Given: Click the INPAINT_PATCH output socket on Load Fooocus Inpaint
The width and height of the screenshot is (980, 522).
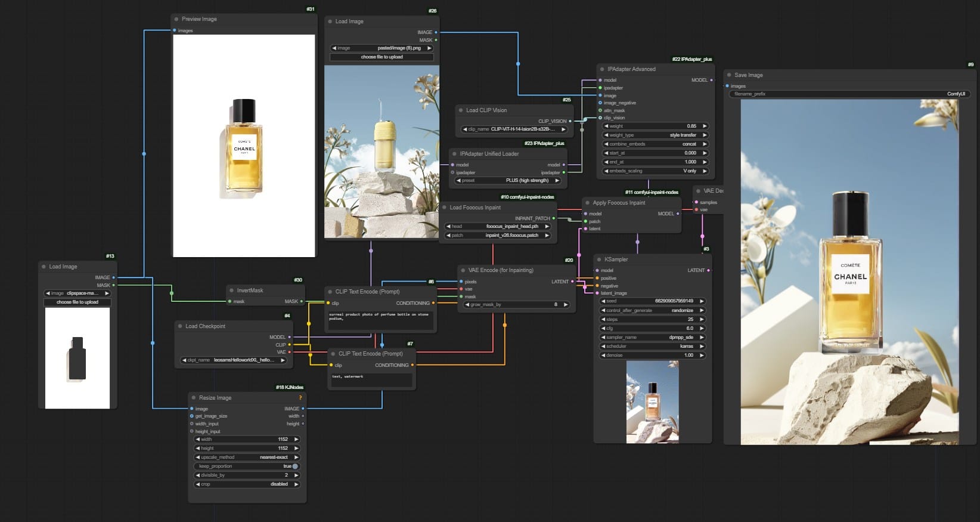Looking at the screenshot, I should tap(554, 218).
